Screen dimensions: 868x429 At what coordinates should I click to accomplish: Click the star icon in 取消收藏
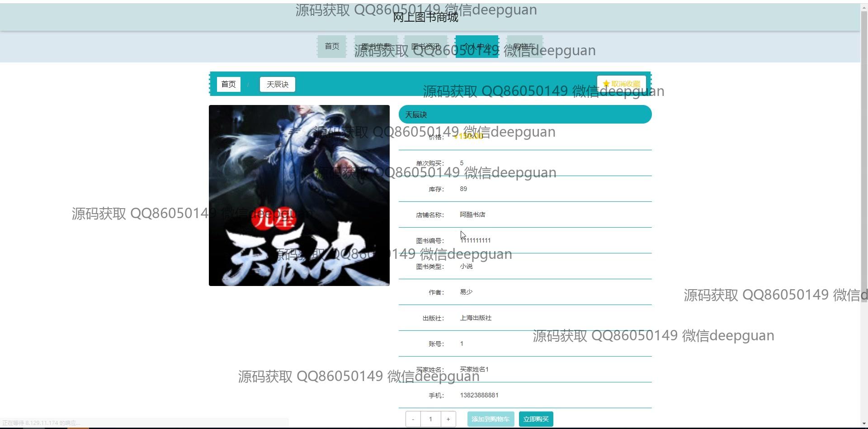tap(606, 84)
